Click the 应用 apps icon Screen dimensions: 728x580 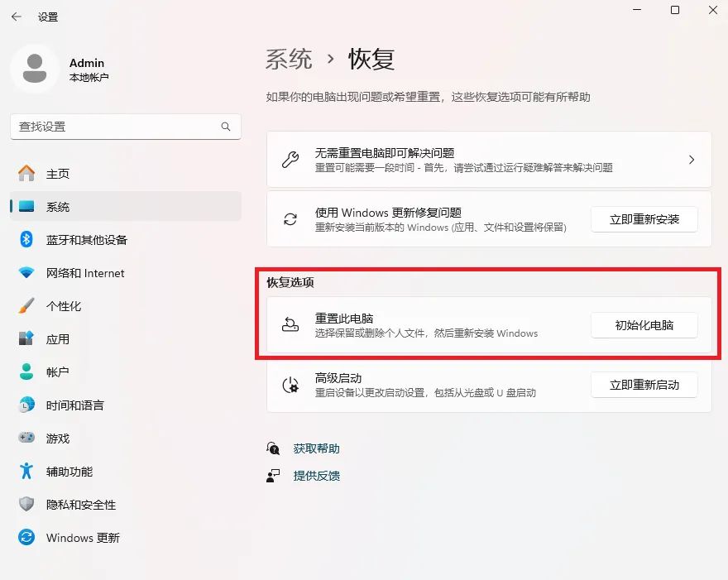pyautogui.click(x=26, y=338)
